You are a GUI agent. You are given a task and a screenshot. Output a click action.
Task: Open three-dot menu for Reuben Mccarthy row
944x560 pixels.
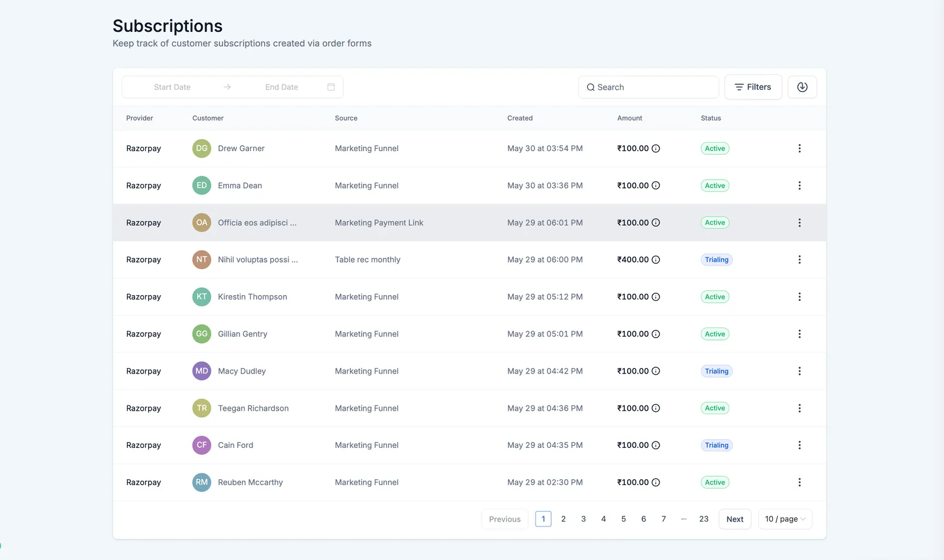pos(799,482)
